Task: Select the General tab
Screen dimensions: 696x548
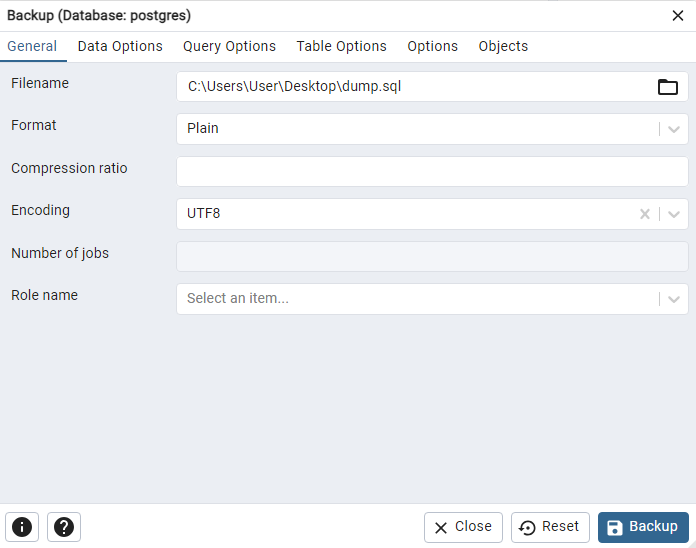Action: (x=32, y=46)
